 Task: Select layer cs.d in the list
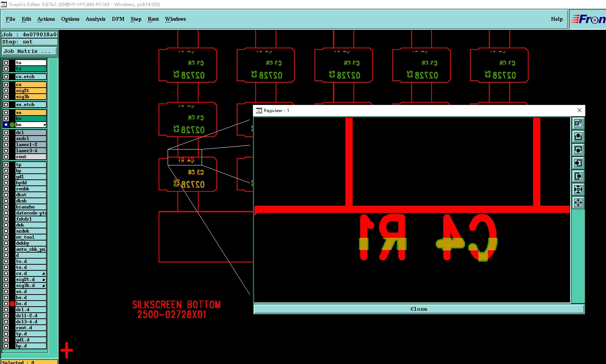click(x=31, y=273)
